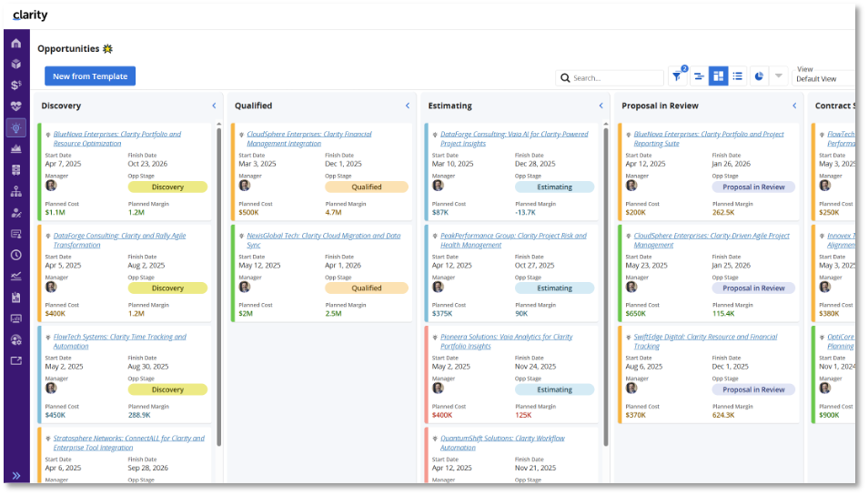Open the dollar sign financials icon
The width and height of the screenshot is (868, 495).
click(x=15, y=85)
